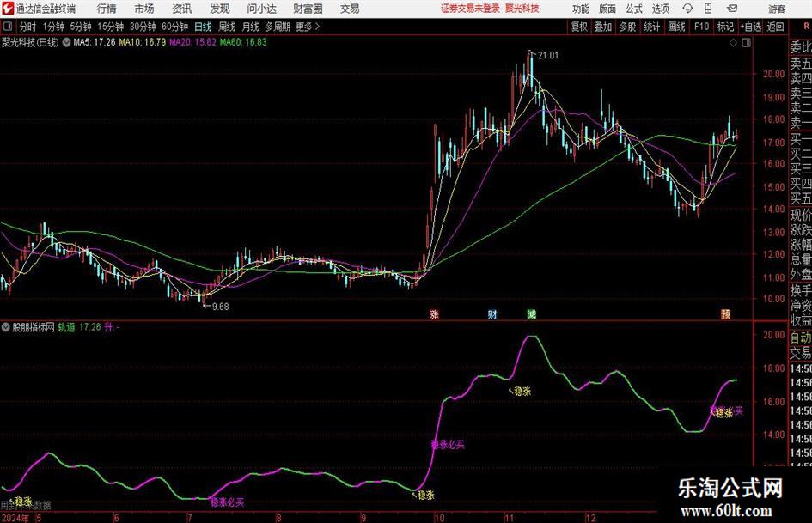
Task: Click the 2024年 date axis label
Action: 15,518
